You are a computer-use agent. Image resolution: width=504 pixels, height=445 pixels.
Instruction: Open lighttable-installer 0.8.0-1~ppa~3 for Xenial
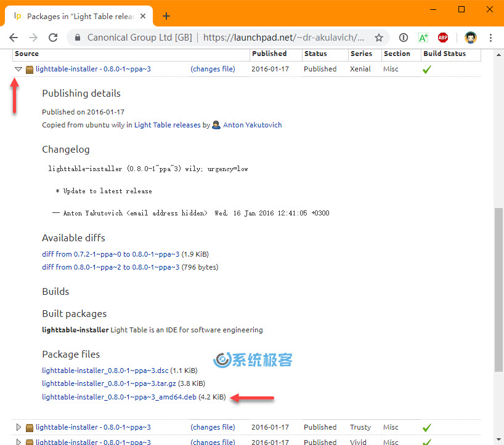pos(93,69)
